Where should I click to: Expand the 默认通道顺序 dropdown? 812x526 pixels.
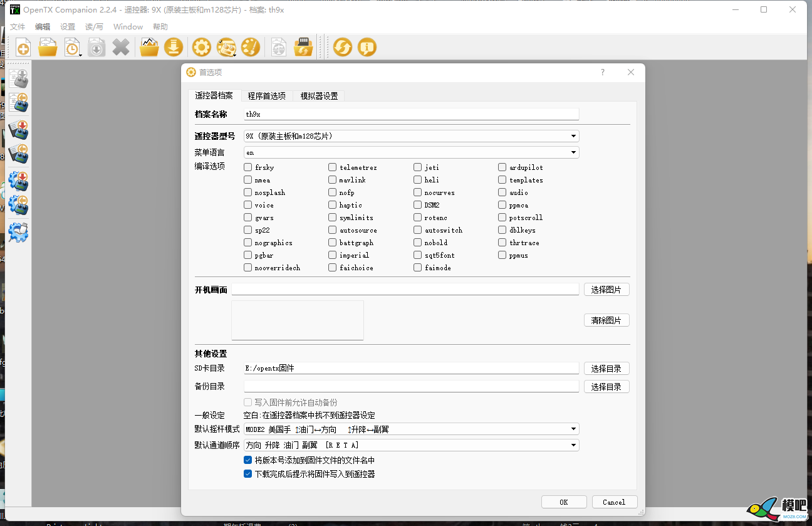click(x=411, y=445)
